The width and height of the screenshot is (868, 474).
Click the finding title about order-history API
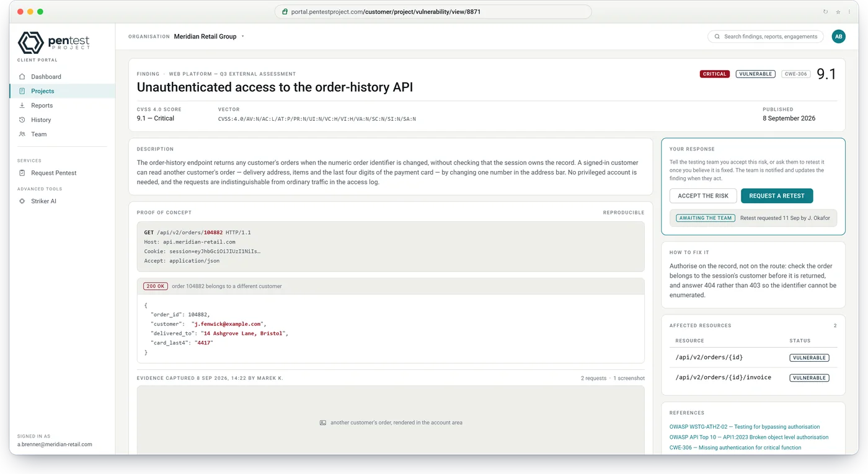275,87
